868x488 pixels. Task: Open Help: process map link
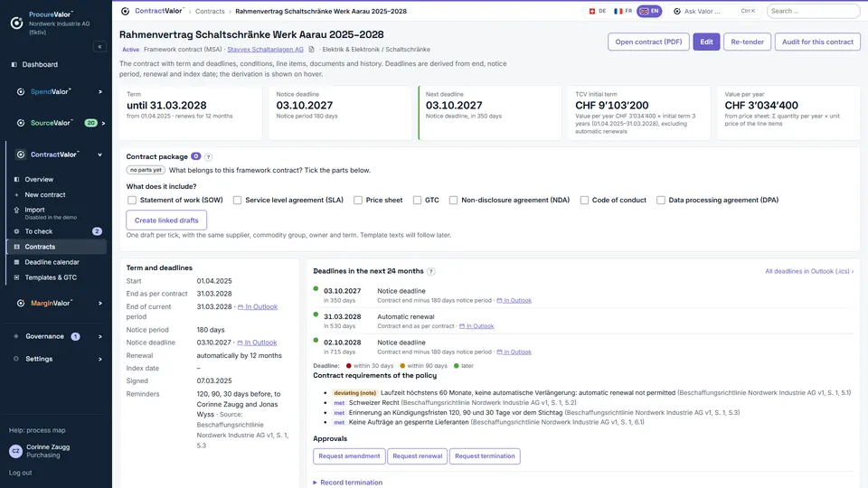click(x=37, y=430)
